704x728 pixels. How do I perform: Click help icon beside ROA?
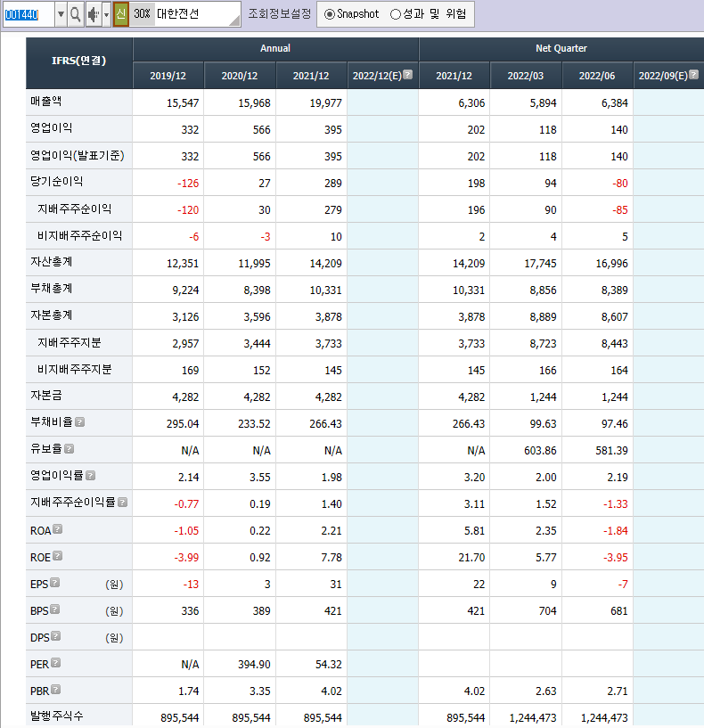(x=58, y=528)
